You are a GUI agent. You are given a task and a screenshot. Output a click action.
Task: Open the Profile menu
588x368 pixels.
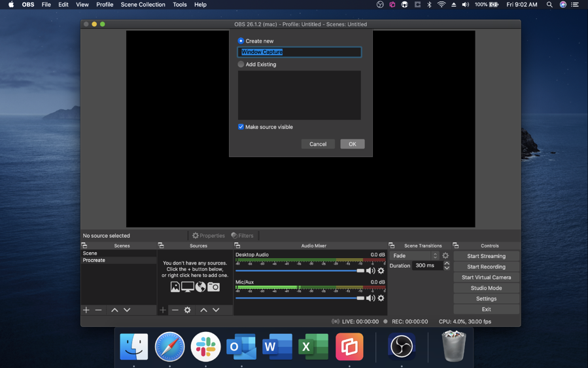click(105, 5)
